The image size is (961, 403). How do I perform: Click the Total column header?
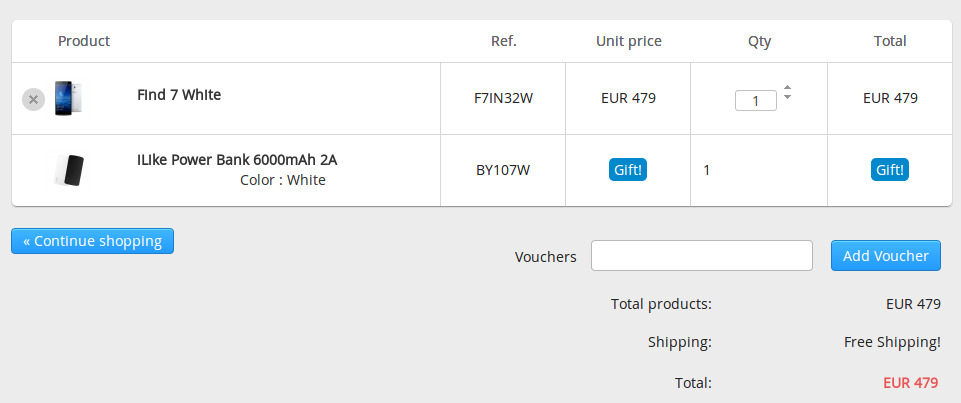pos(890,41)
